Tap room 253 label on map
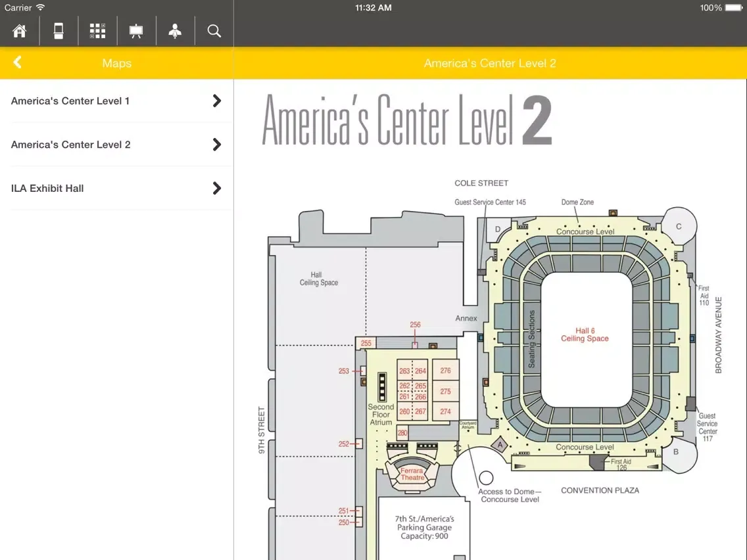Viewport: 747px width, 560px height. tap(343, 371)
